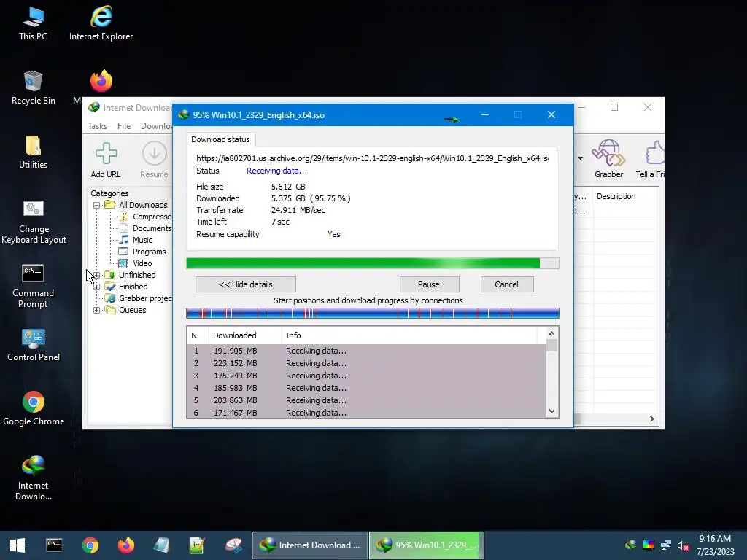Select the Documents category
Screen dimensions: 747x560
click(146, 228)
